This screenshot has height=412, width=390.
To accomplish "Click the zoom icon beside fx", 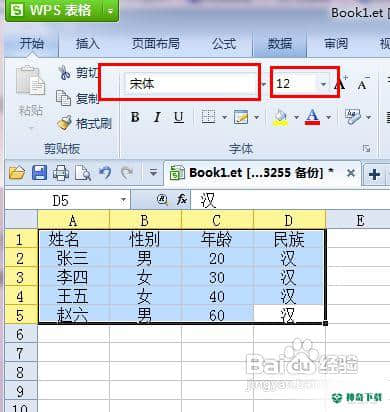I will pyautogui.click(x=162, y=200).
